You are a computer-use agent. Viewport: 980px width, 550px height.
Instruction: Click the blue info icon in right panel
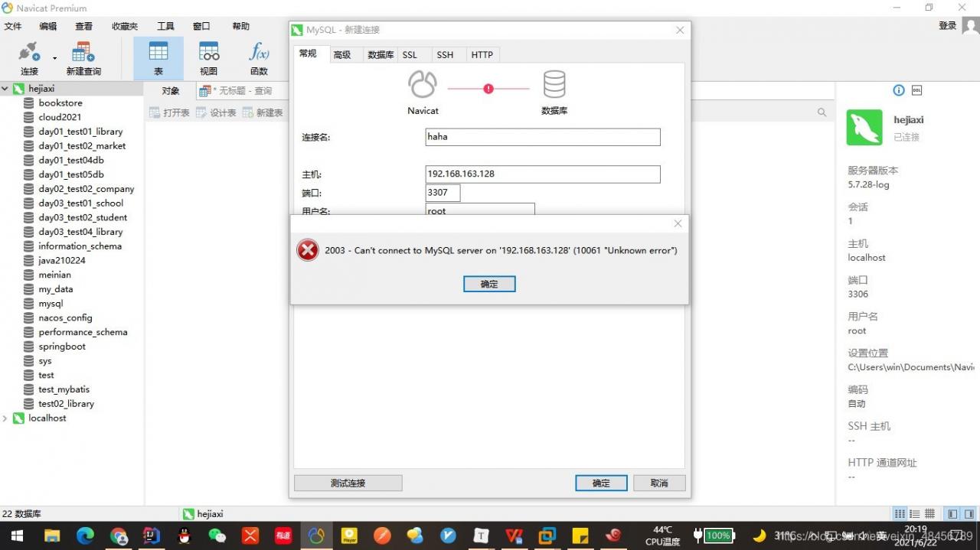899,90
